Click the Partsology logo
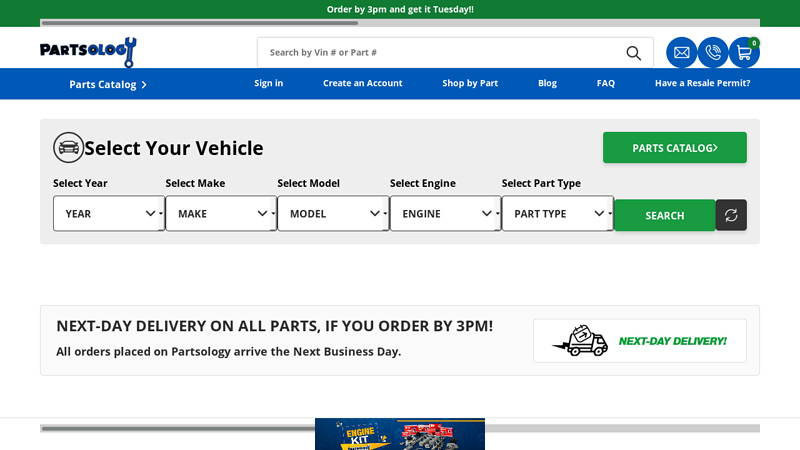This screenshot has height=450, width=800. click(88, 51)
